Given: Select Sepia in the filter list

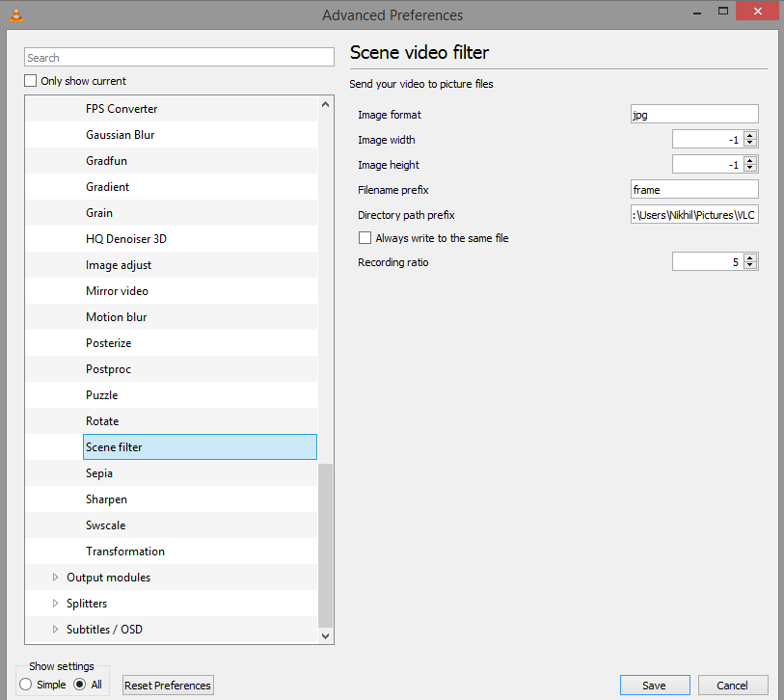Looking at the screenshot, I should click(99, 473).
